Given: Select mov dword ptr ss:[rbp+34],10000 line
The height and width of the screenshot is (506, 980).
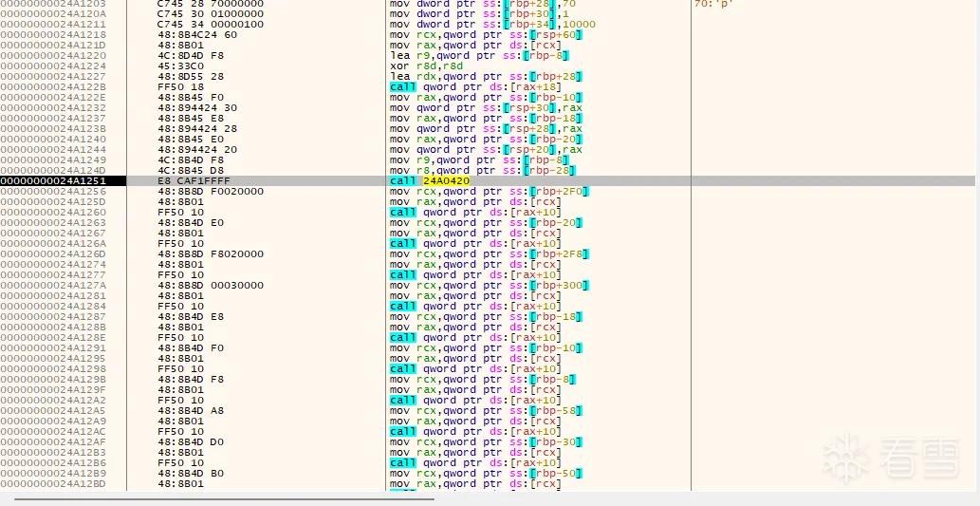Looking at the screenshot, I should pyautogui.click(x=492, y=25).
